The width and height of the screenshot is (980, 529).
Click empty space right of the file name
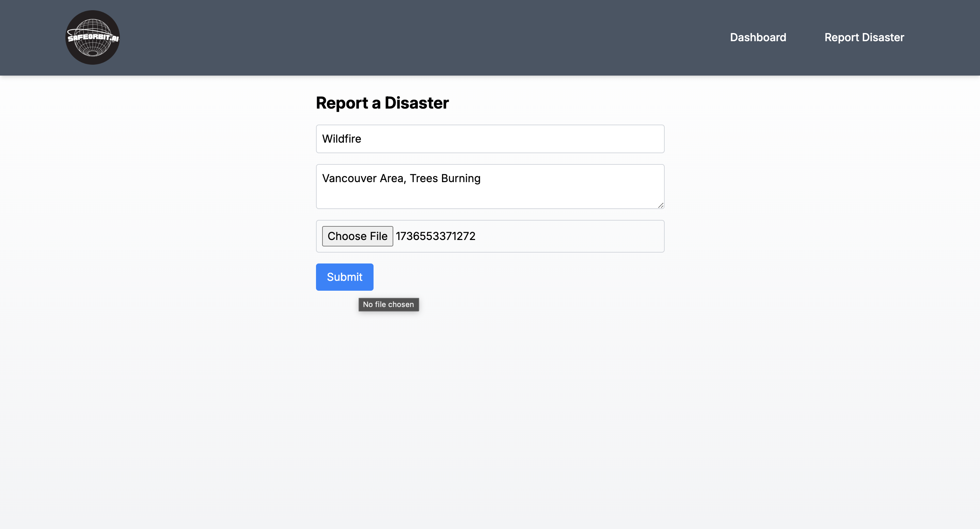(x=571, y=236)
